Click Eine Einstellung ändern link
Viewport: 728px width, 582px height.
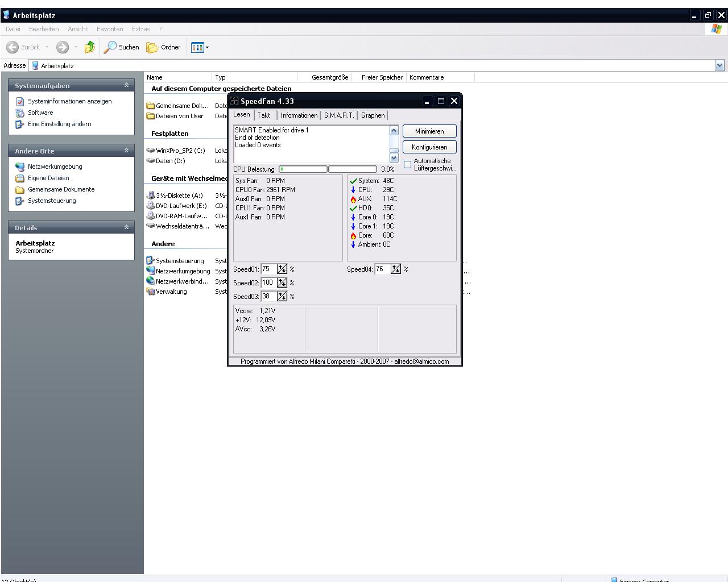(59, 124)
